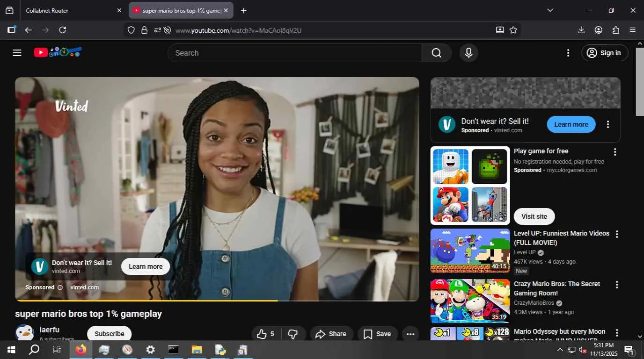
Task: Open the Firefox downloads panel
Action: pyautogui.click(x=581, y=30)
